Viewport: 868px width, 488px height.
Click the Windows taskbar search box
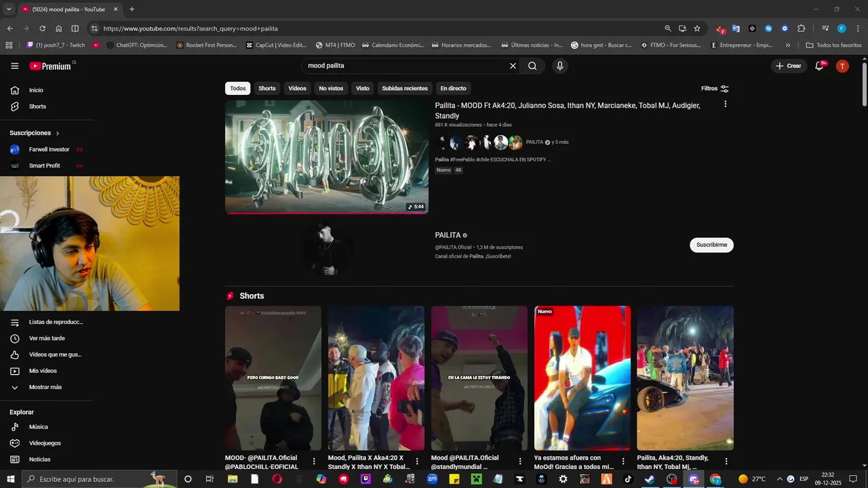[x=98, y=479]
